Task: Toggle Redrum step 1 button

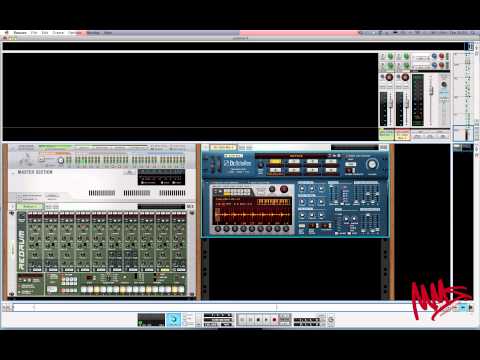Action: coord(84,290)
